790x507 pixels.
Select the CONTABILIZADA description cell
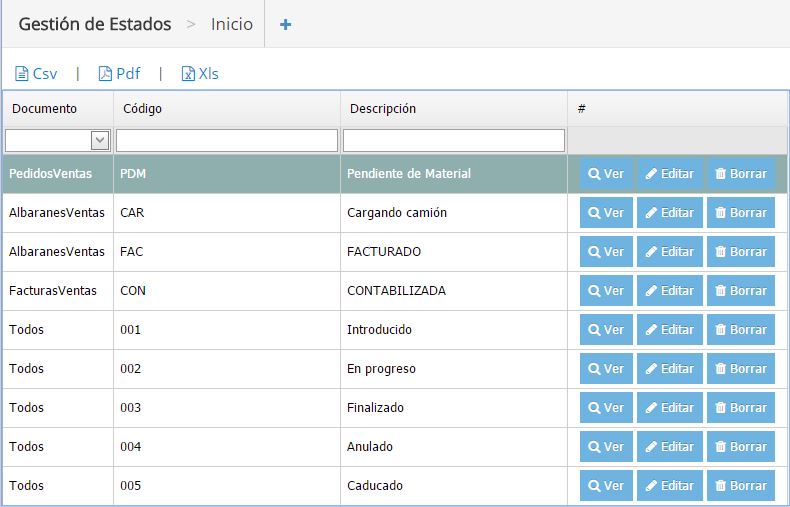coord(454,291)
